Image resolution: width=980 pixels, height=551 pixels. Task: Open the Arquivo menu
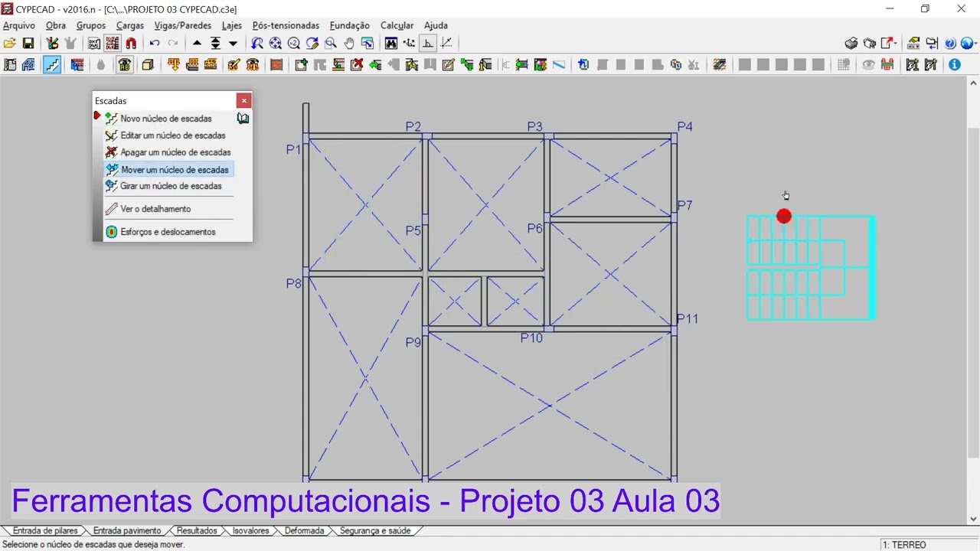(x=19, y=25)
